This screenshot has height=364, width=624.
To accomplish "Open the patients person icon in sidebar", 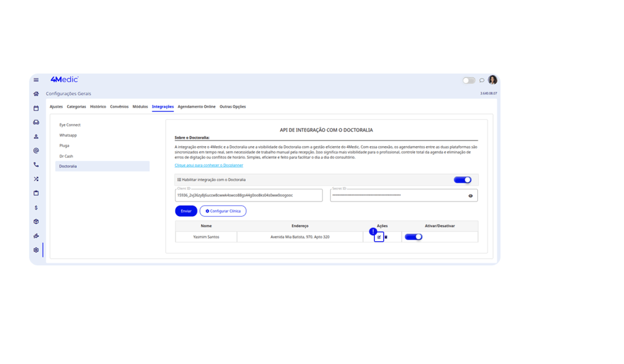I will pos(36,137).
